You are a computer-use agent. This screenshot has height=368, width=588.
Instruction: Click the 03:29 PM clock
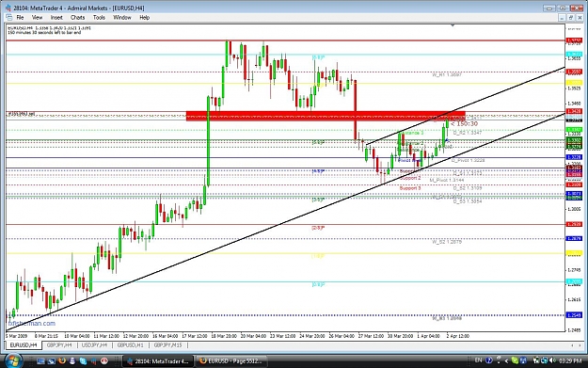click(570, 360)
